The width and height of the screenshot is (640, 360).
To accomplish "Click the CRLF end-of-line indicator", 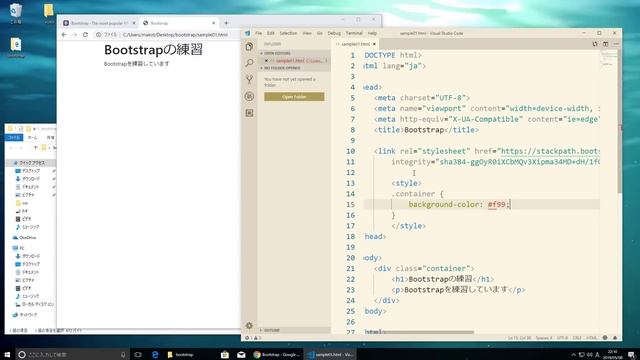I will [577, 338].
